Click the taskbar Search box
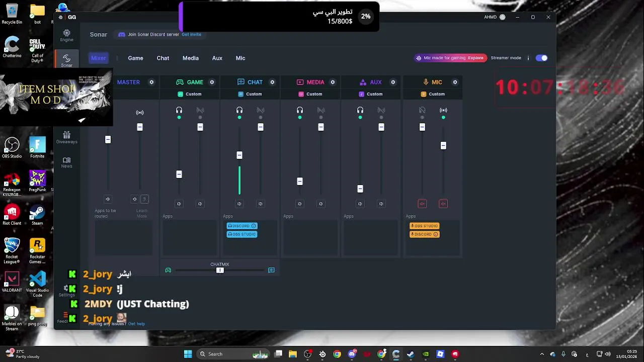The width and height of the screenshot is (644, 362). click(234, 354)
